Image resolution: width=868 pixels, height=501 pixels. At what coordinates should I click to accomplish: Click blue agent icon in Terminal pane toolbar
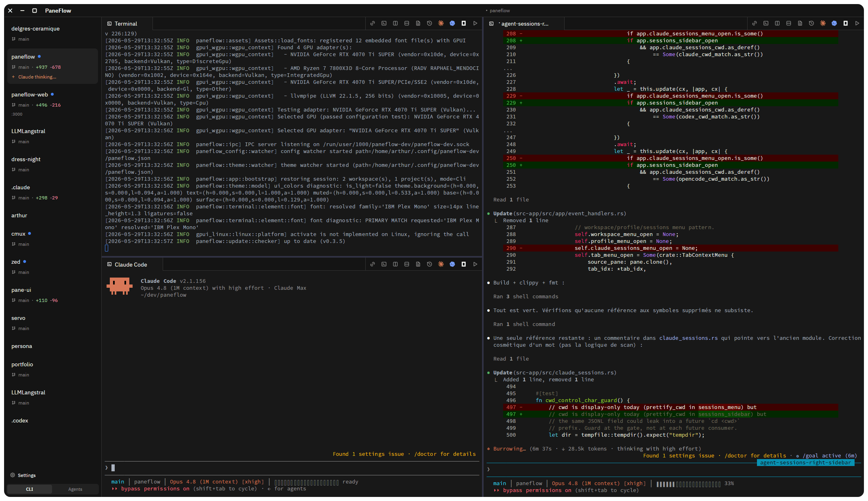point(452,24)
